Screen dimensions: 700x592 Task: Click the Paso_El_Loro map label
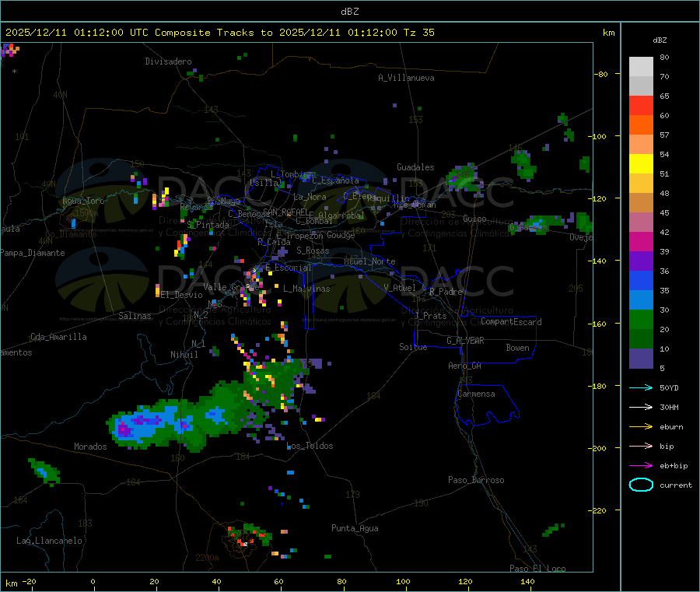(x=537, y=569)
